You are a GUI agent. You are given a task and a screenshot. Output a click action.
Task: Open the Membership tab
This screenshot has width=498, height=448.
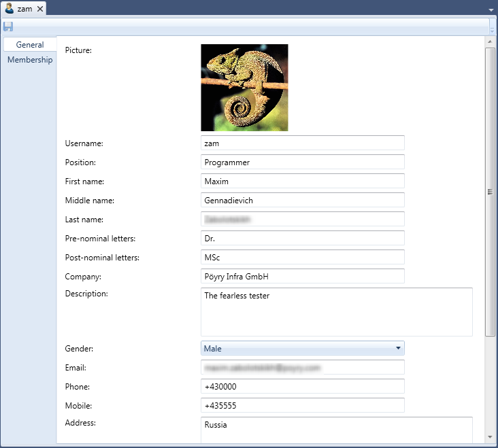30,60
